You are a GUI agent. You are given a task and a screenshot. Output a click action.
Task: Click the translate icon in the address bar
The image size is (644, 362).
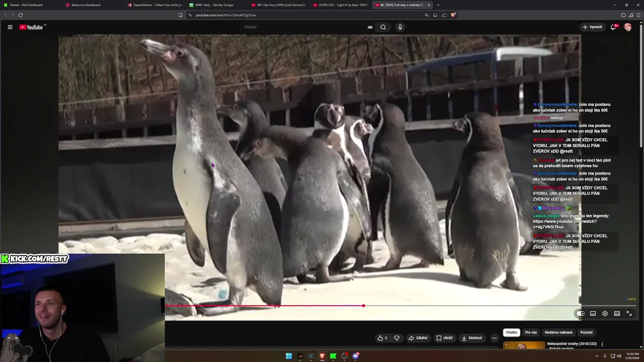point(427,15)
